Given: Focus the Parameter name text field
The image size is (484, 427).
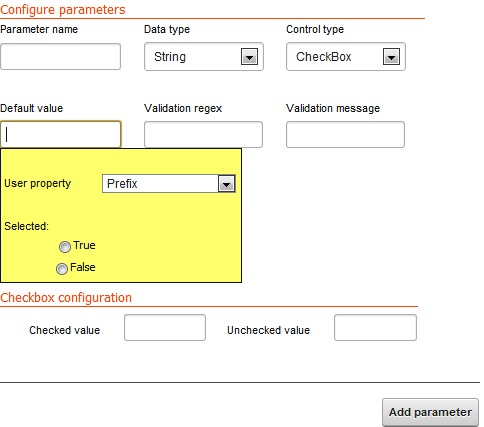Looking at the screenshot, I should 60,57.
